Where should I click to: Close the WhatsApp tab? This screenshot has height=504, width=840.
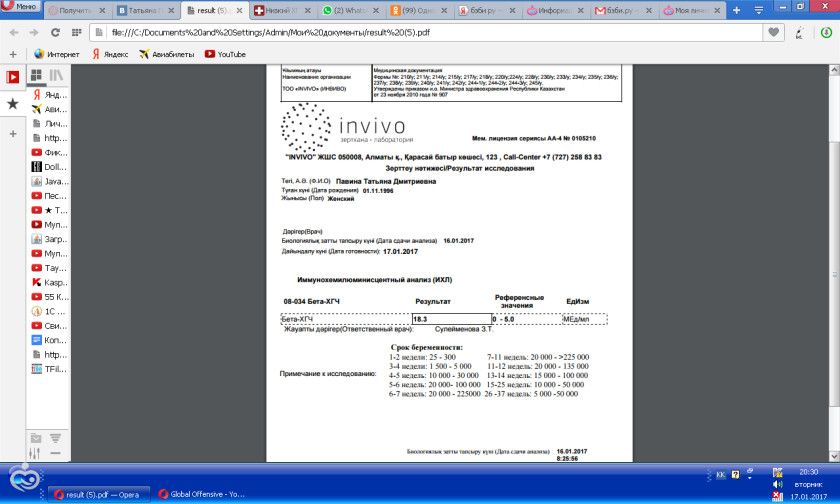point(376,10)
